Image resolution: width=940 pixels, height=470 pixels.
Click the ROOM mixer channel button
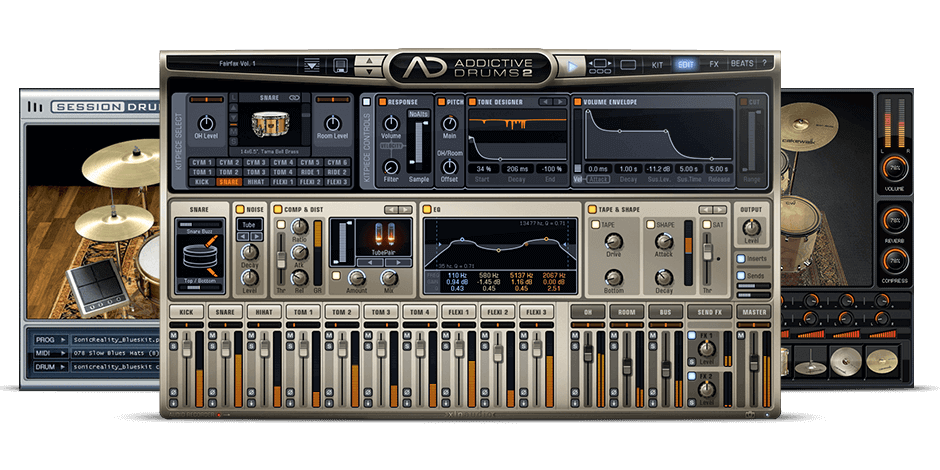626,312
